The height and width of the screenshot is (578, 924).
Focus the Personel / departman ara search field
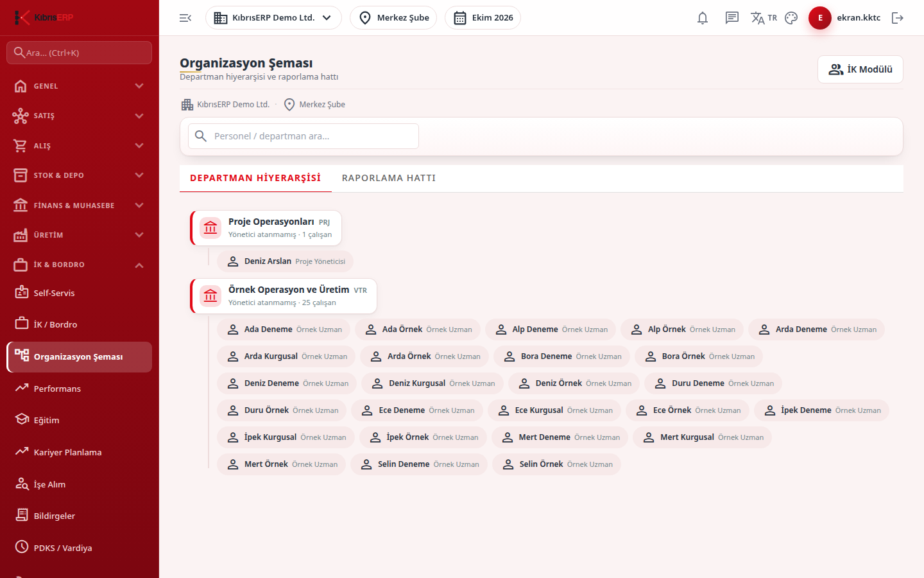tap(304, 136)
